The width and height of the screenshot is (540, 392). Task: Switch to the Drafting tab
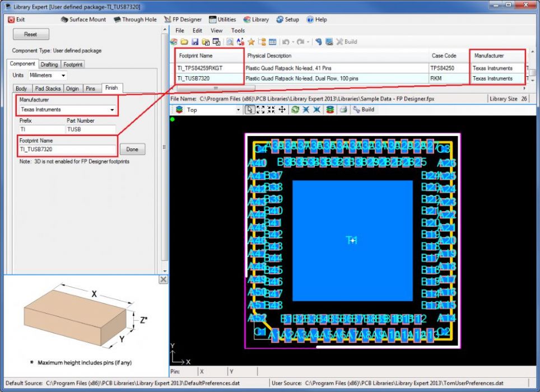[49, 64]
